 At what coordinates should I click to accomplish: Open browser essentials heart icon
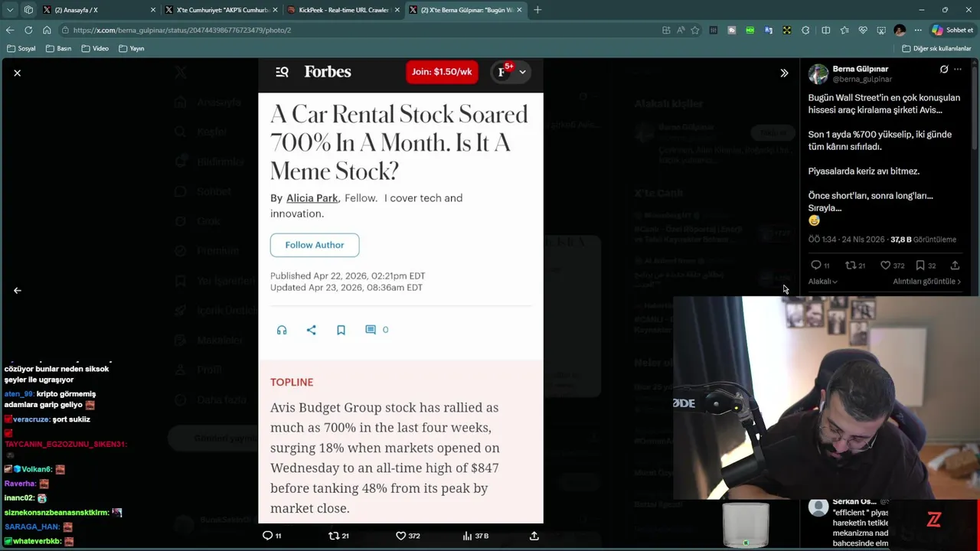coord(863,30)
